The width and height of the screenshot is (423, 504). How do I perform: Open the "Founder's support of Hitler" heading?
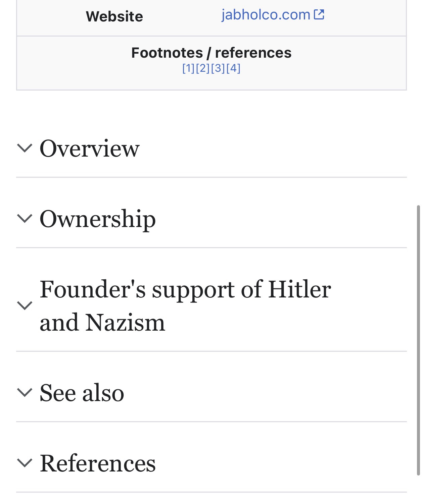(185, 289)
